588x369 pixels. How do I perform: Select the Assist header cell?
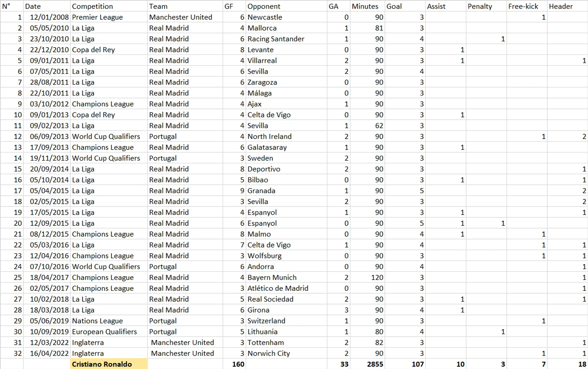coord(445,6)
